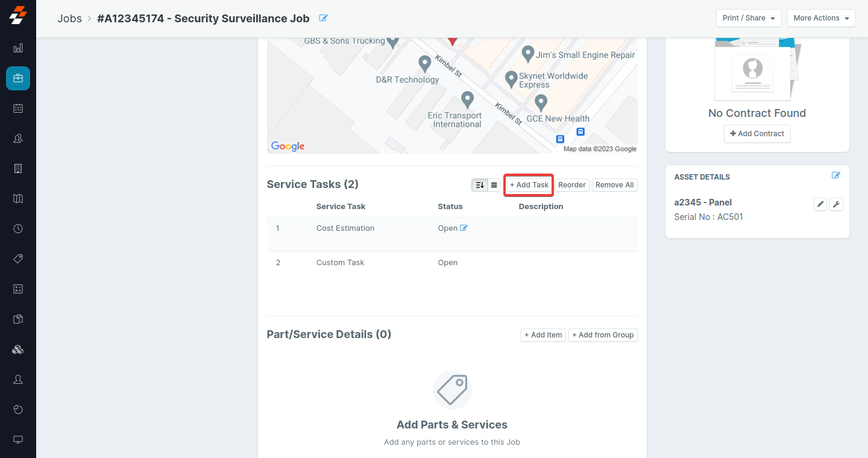Edit the job title pencil icon

point(324,18)
